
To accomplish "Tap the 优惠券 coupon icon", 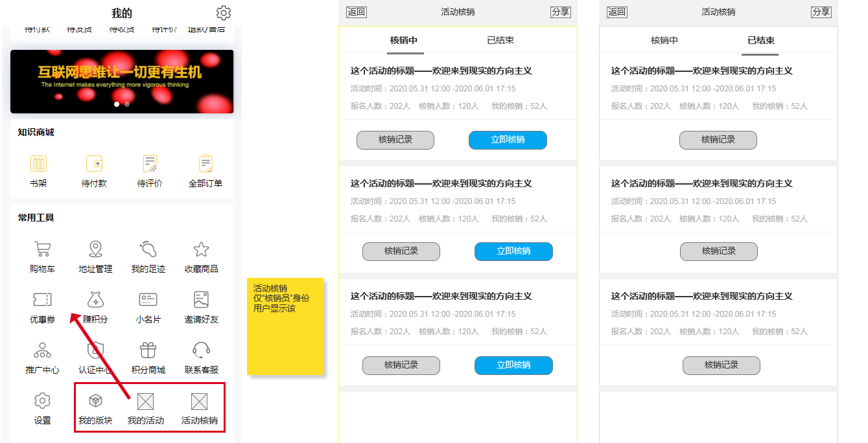I will (x=42, y=299).
